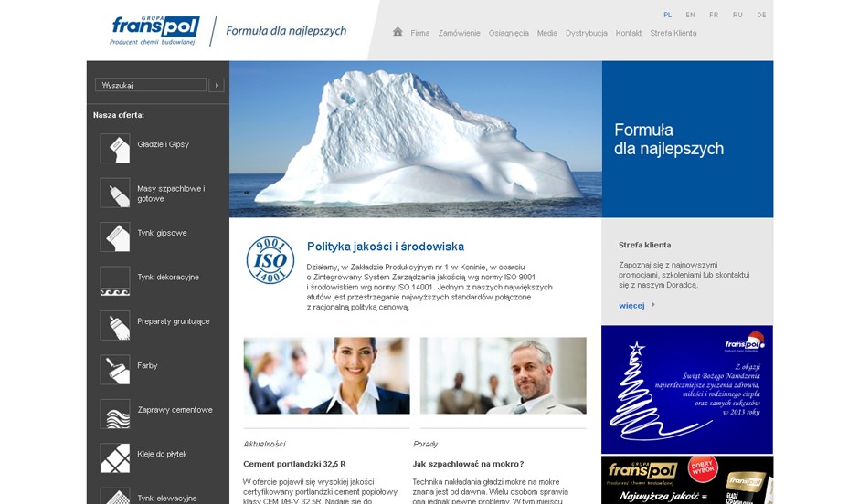Open the Media menu item
Viewport: 859px width, 504px height.
pyautogui.click(x=546, y=33)
